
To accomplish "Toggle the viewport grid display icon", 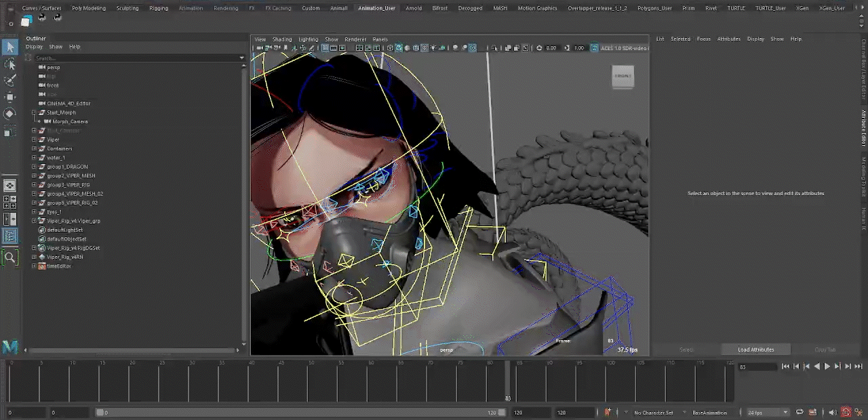I will (x=325, y=48).
